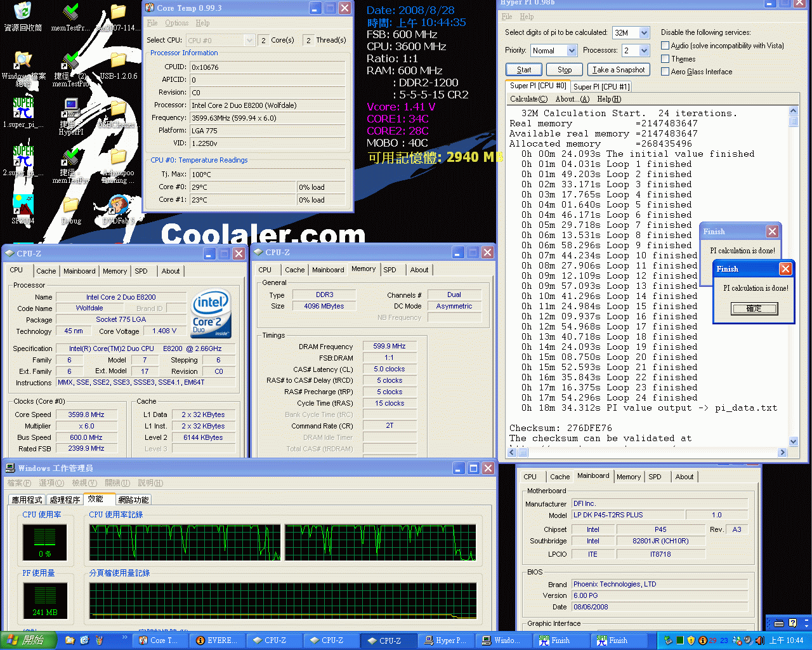Switch to Windows Task Manager taskbar button

click(503, 640)
